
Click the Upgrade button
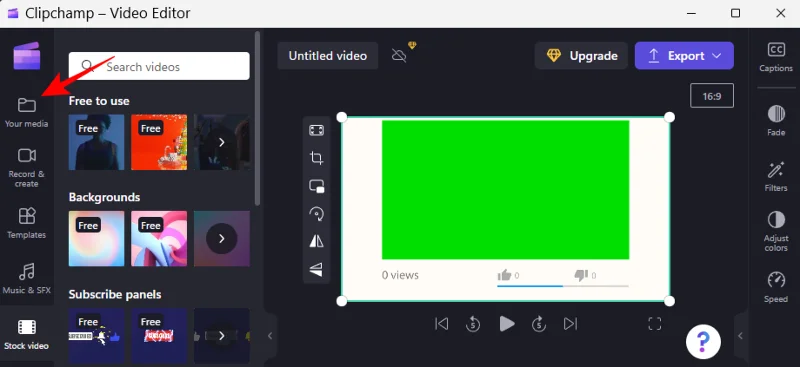pos(581,56)
